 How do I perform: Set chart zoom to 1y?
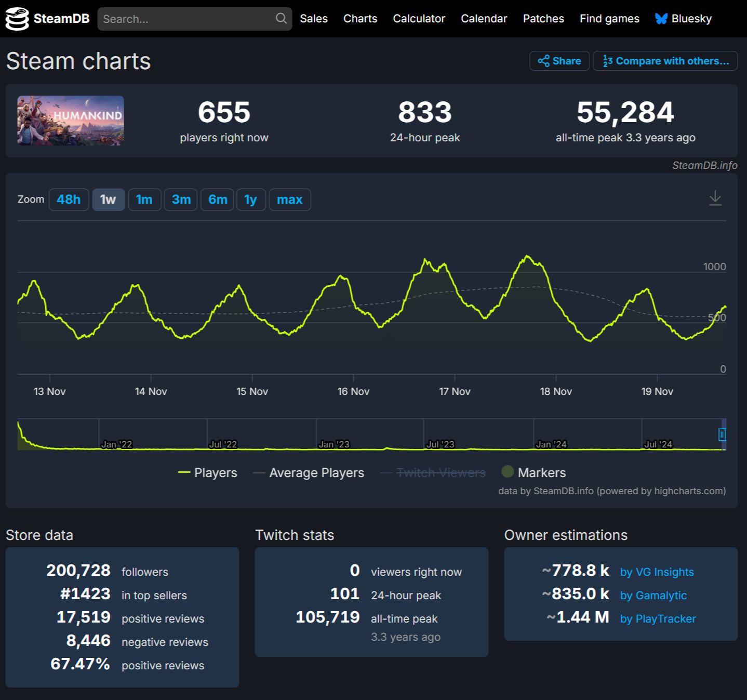click(251, 200)
